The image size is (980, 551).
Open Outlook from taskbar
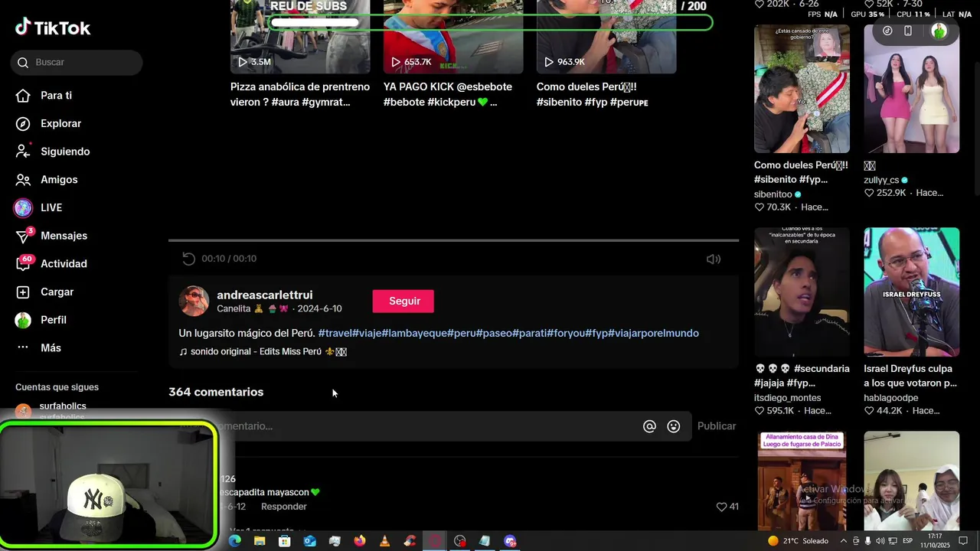click(x=309, y=541)
